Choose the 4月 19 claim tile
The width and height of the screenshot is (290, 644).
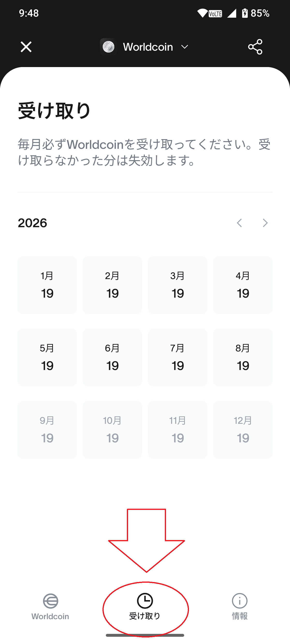pos(243,285)
